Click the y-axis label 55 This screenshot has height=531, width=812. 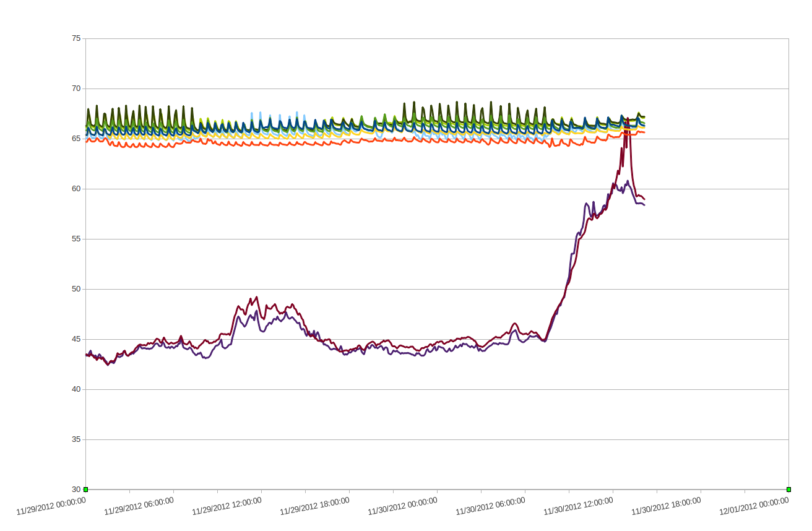76,239
